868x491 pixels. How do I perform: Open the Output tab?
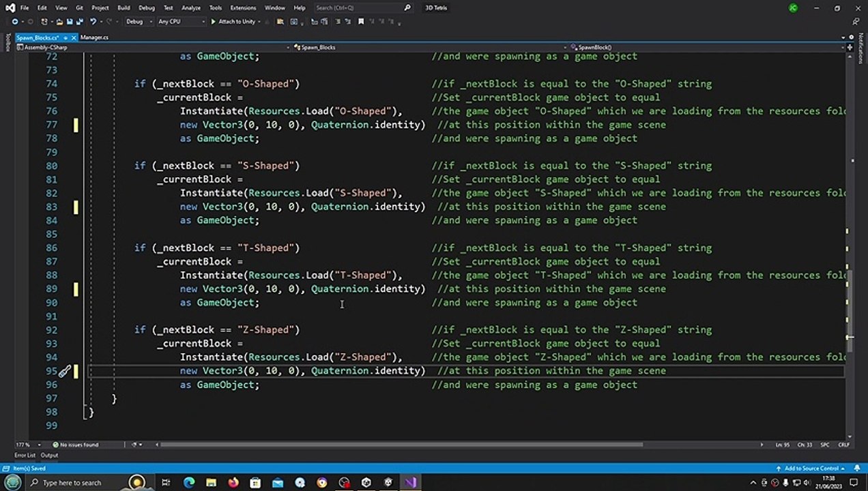coord(49,455)
